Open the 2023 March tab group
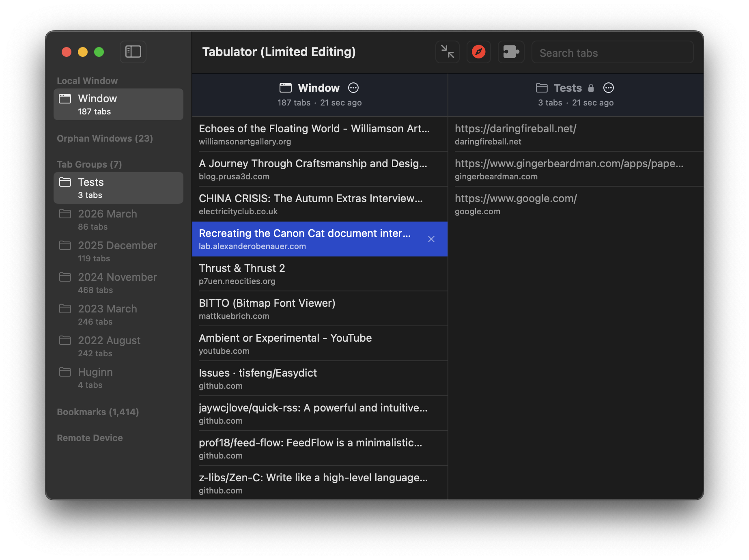 click(118, 314)
